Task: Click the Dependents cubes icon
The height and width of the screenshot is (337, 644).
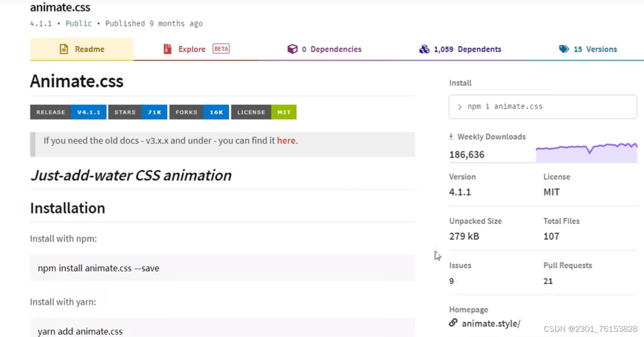Action: [424, 49]
